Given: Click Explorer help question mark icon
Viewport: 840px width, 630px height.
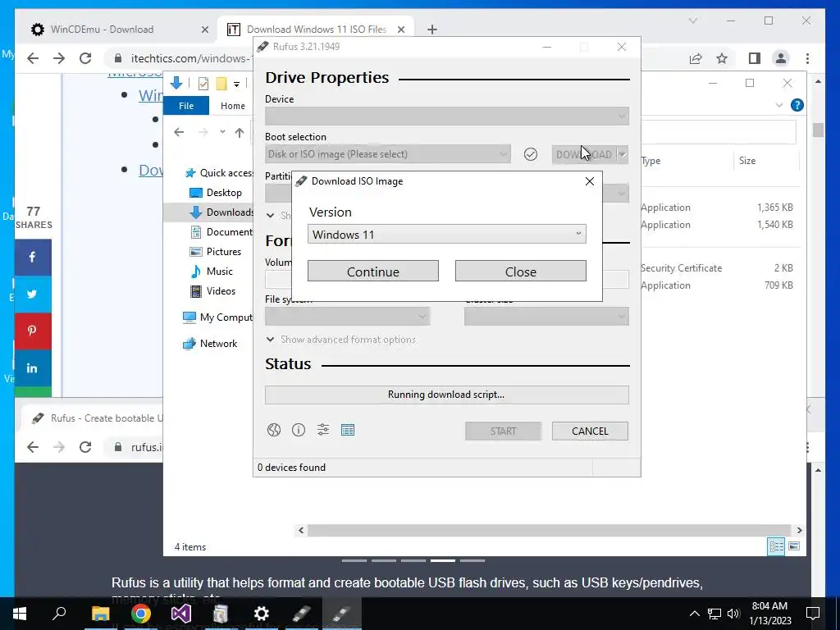Looking at the screenshot, I should pos(797,105).
